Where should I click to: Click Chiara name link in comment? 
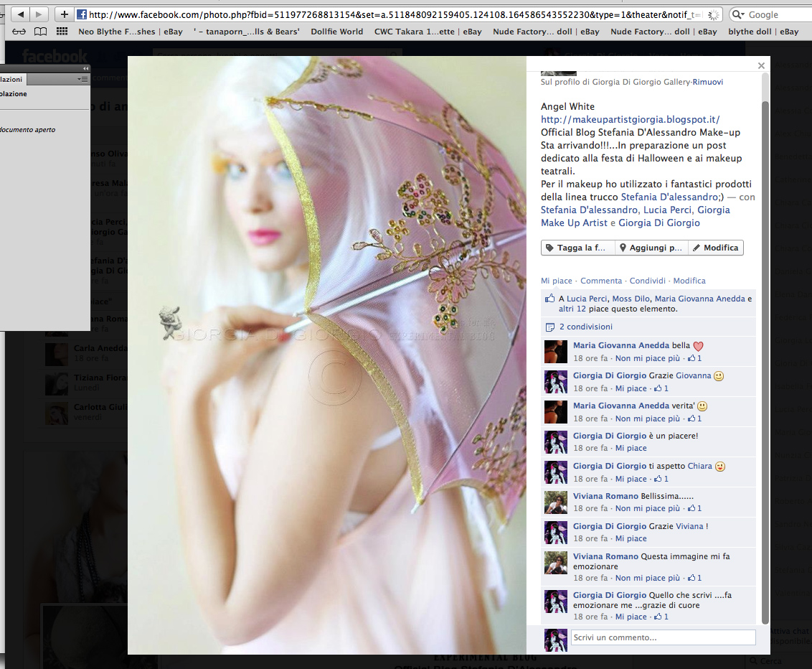699,467
